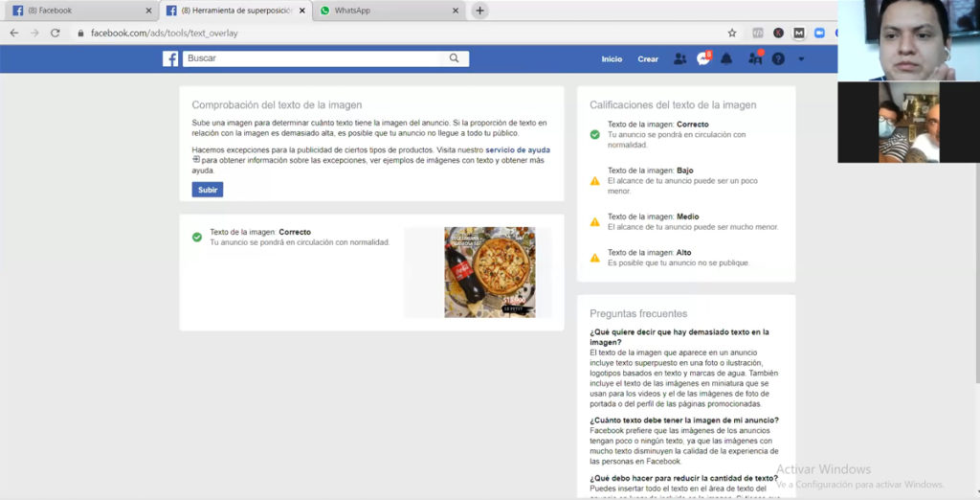The width and height of the screenshot is (980, 500).
Task: Open the Zoom browser extension
Action: (819, 33)
